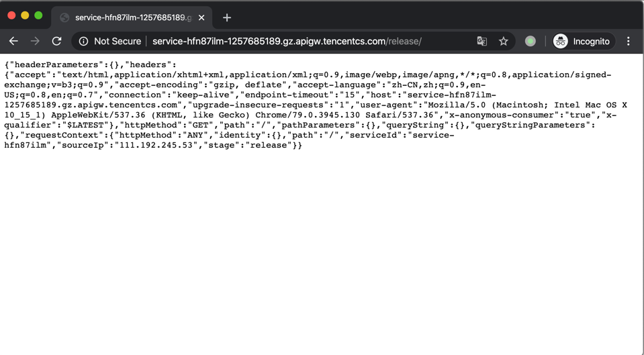
Task: Open a new tab with the plus button
Action: click(227, 17)
